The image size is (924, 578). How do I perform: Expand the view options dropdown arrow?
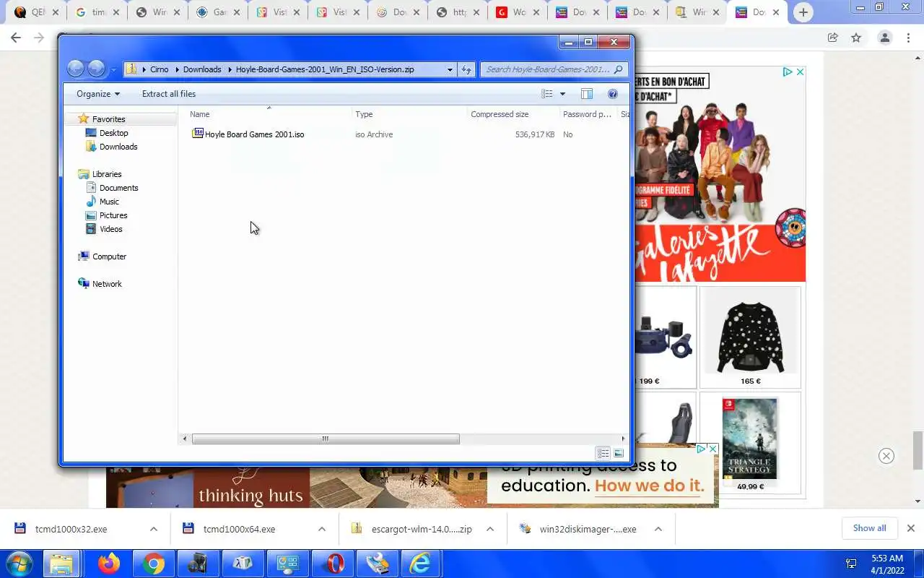click(x=562, y=94)
